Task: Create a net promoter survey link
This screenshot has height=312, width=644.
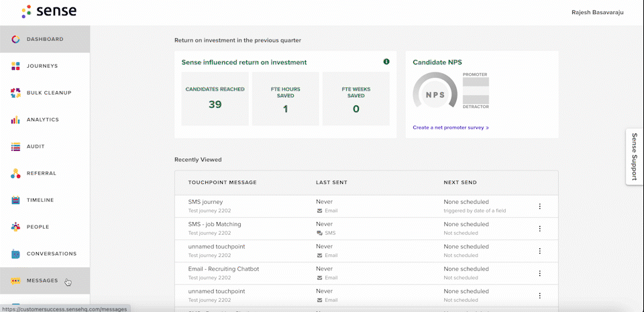Action: tap(451, 127)
